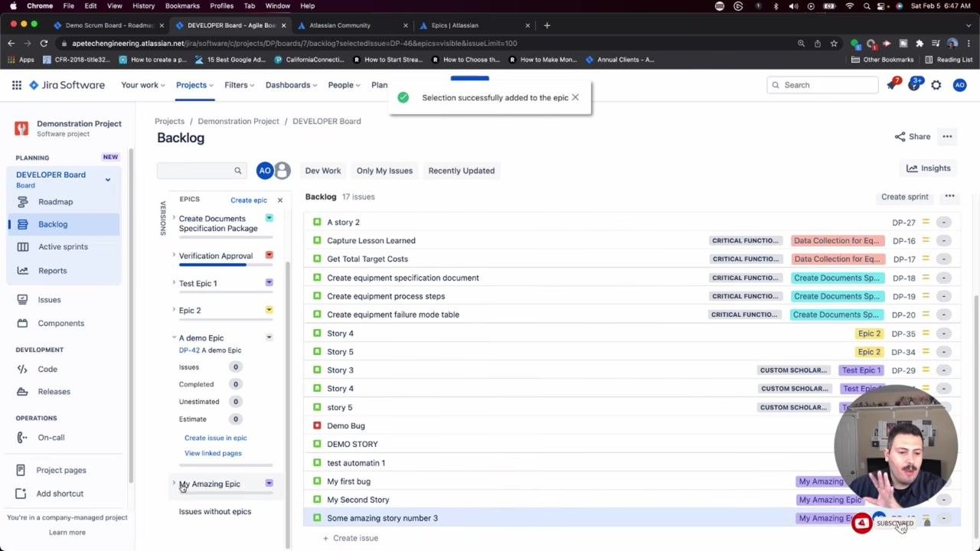Open the Insights panel
Viewport: 980px width, 551px height.
(928, 168)
